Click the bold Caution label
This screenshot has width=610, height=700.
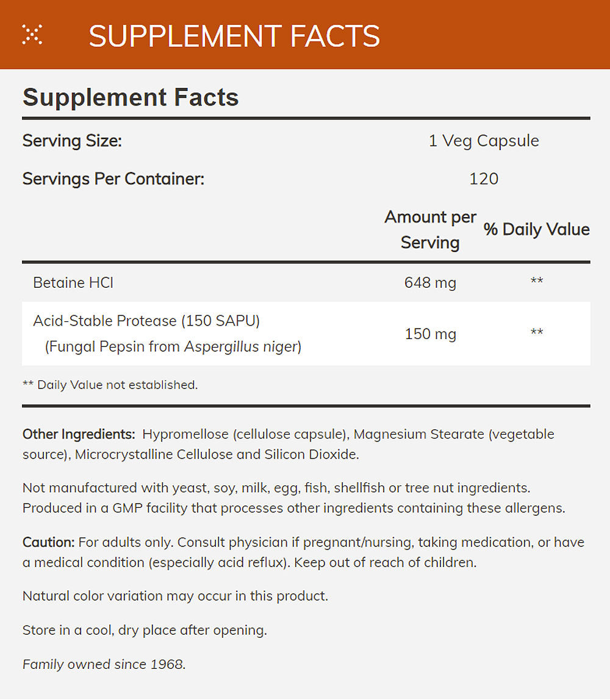tap(48, 542)
